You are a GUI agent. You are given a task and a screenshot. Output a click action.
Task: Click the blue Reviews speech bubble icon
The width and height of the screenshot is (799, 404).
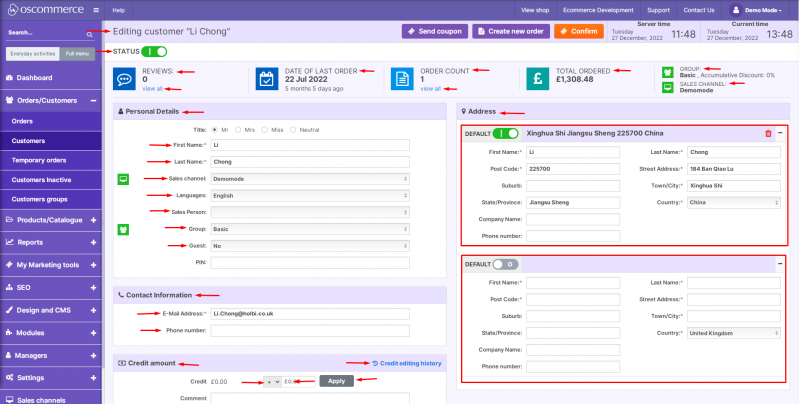tap(124, 78)
